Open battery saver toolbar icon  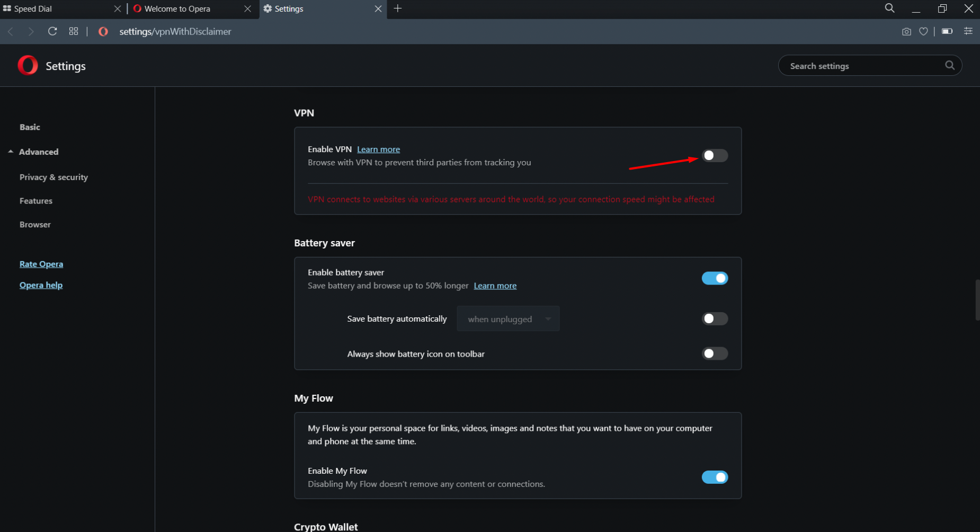click(x=947, y=31)
